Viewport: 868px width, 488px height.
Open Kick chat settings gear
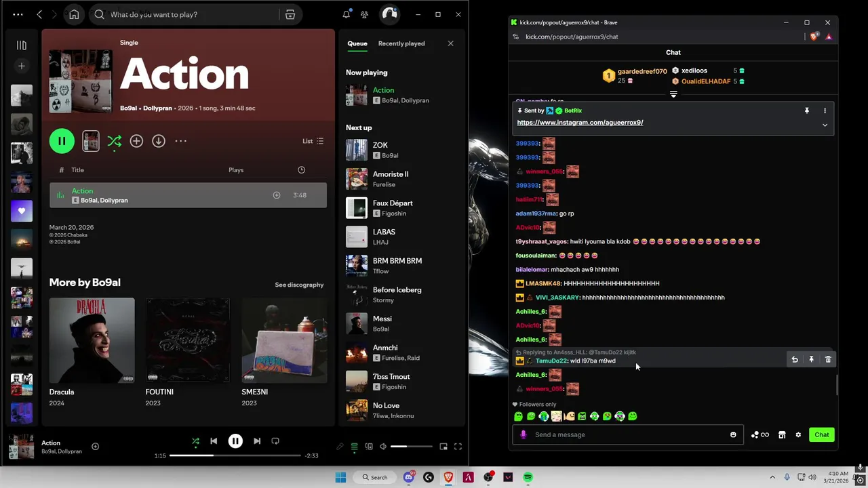coord(798,434)
